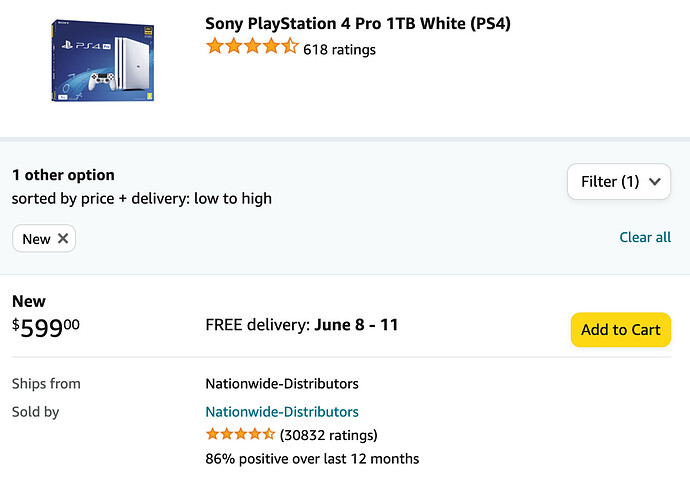This screenshot has height=487, width=690.
Task: Click the "1 other option" heading
Action: [x=63, y=175]
